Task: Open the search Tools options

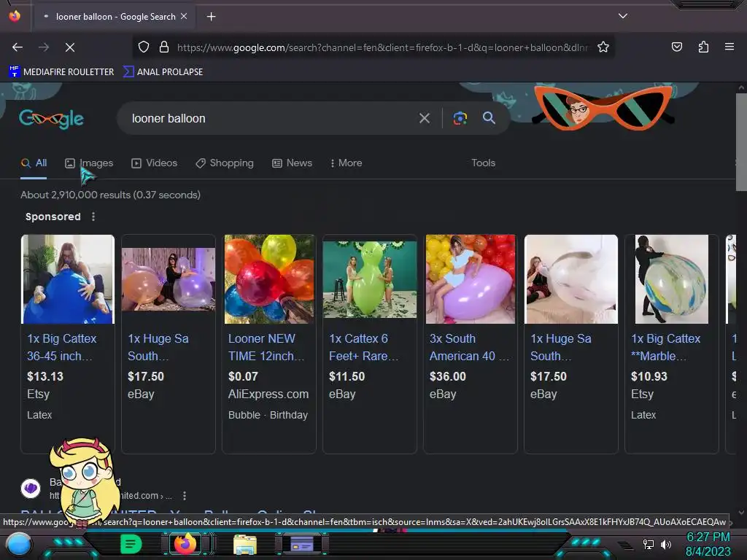Action: pos(483,163)
